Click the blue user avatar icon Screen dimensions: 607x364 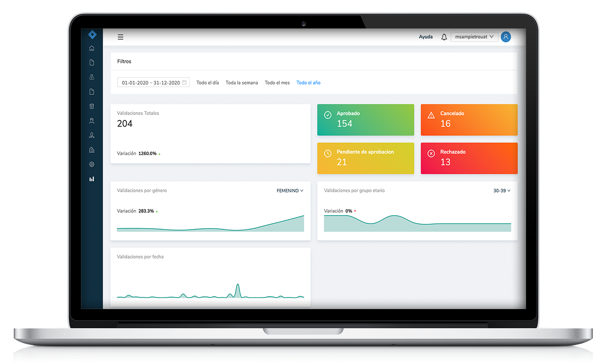coord(505,37)
